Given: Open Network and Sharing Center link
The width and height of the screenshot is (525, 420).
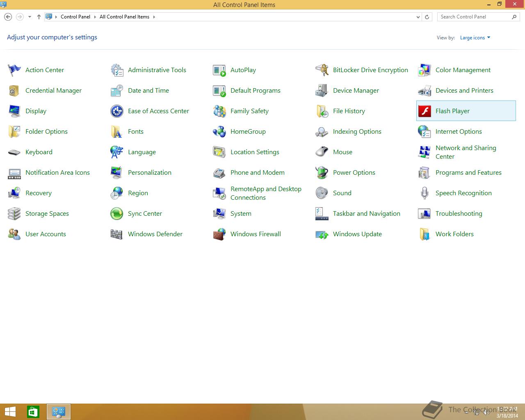Looking at the screenshot, I should click(x=466, y=152).
